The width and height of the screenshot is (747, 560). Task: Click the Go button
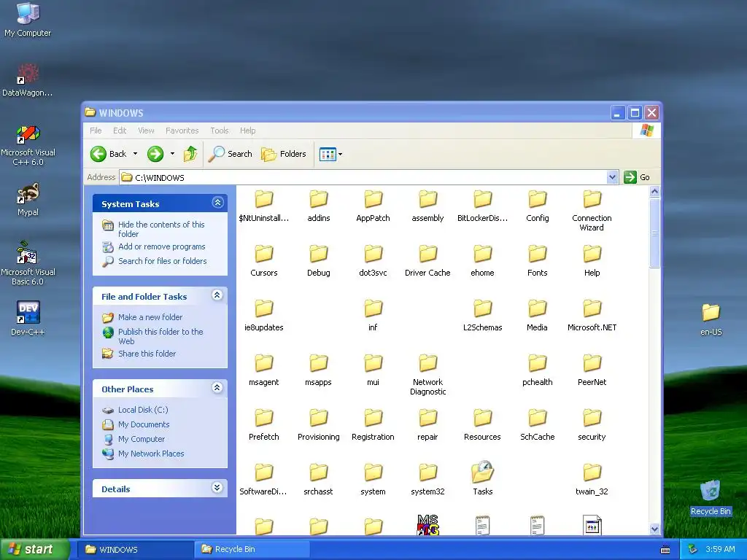[x=637, y=177]
